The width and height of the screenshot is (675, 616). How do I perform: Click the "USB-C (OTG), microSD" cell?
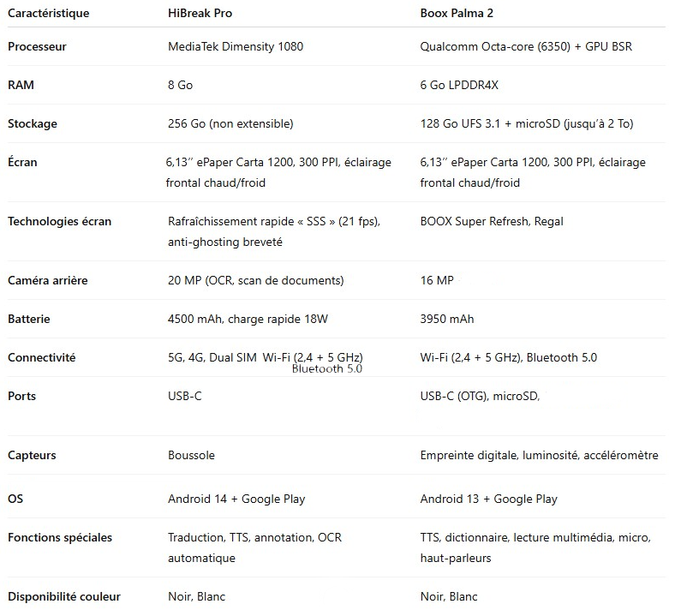480,396
